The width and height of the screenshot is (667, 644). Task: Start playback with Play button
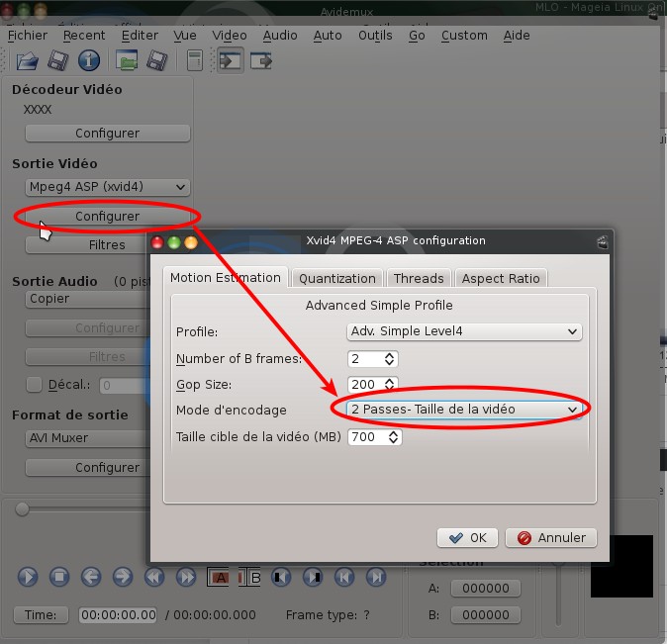28,577
